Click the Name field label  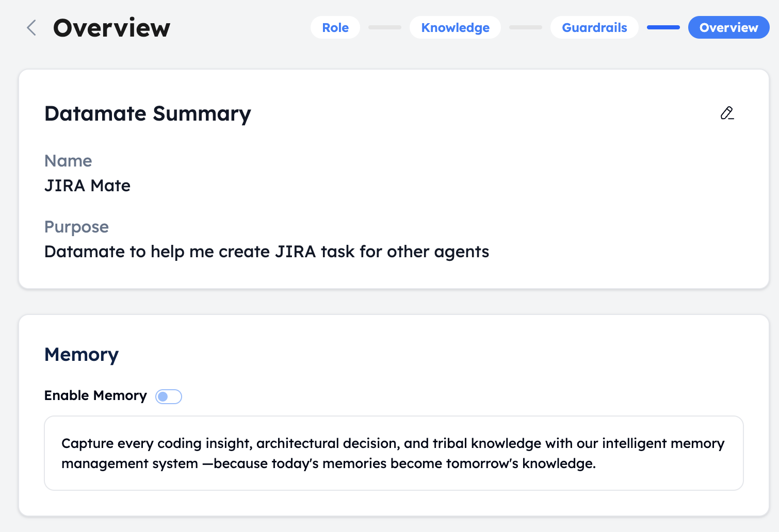(68, 161)
